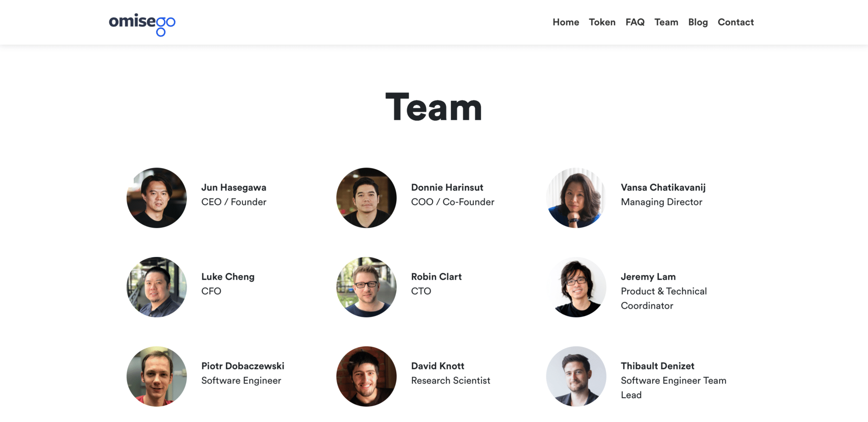868x422 pixels.
Task: Click the OmiseGO logo
Action: pyautogui.click(x=142, y=24)
